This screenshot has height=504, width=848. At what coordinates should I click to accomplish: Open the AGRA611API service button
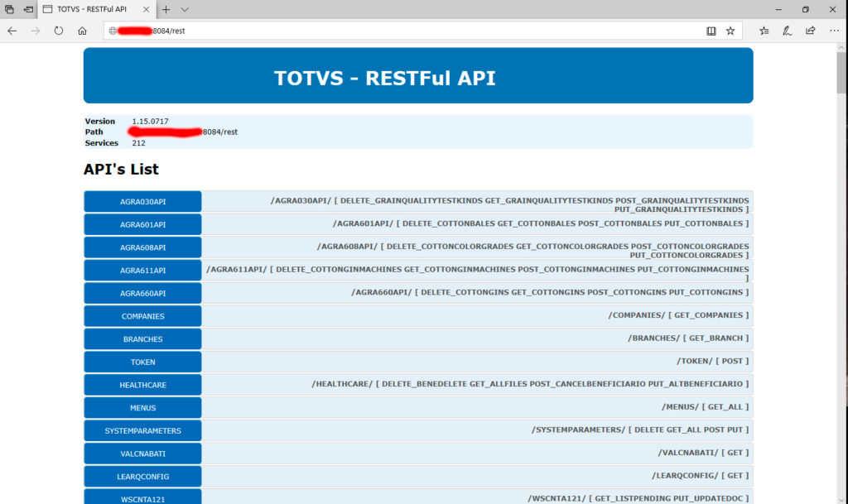142,270
